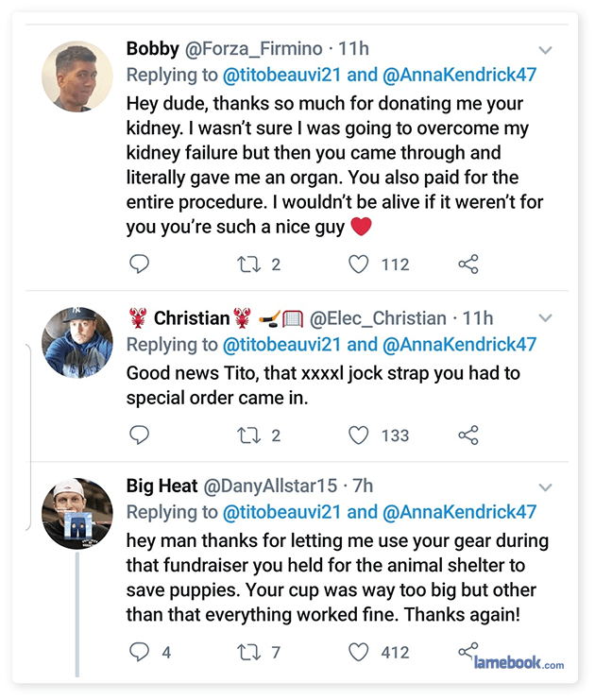View Bobby's profile picture
Image resolution: width=595 pixels, height=700 pixels.
click(x=77, y=77)
